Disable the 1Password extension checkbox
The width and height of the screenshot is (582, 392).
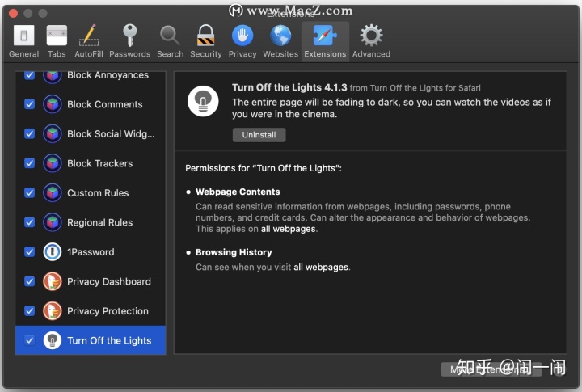tap(30, 251)
